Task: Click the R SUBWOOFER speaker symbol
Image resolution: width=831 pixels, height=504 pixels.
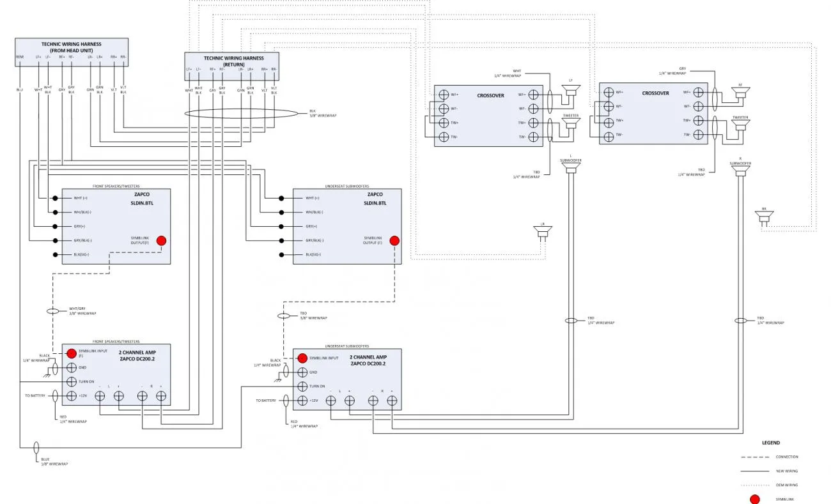Action: [x=740, y=170]
